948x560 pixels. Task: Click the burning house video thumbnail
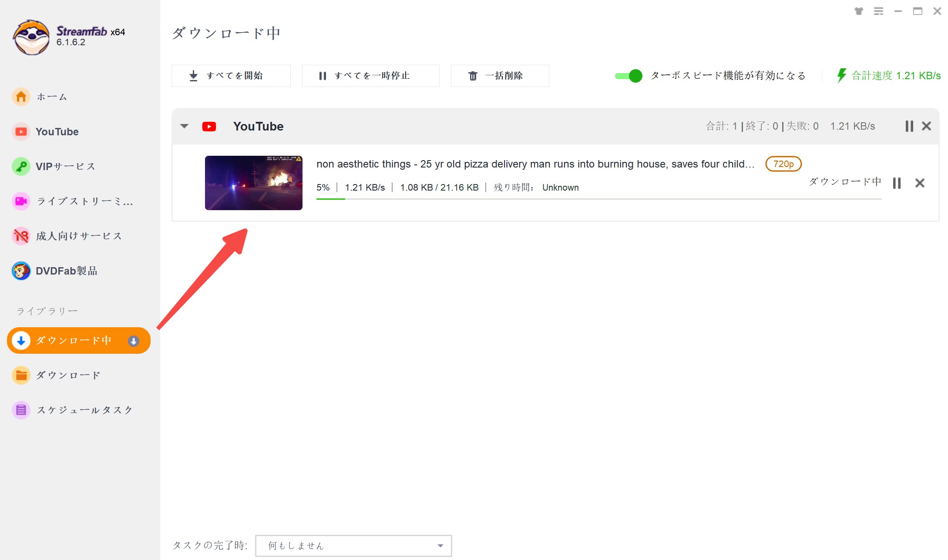point(253,183)
